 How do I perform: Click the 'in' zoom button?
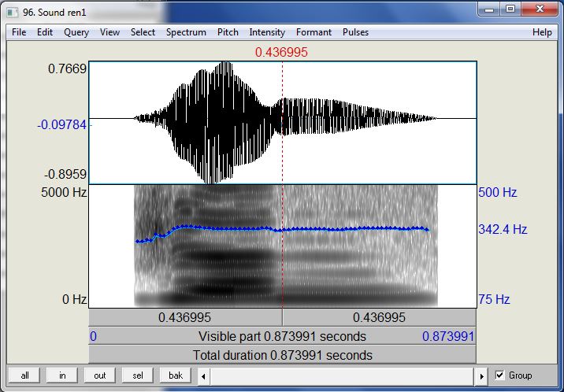62,375
